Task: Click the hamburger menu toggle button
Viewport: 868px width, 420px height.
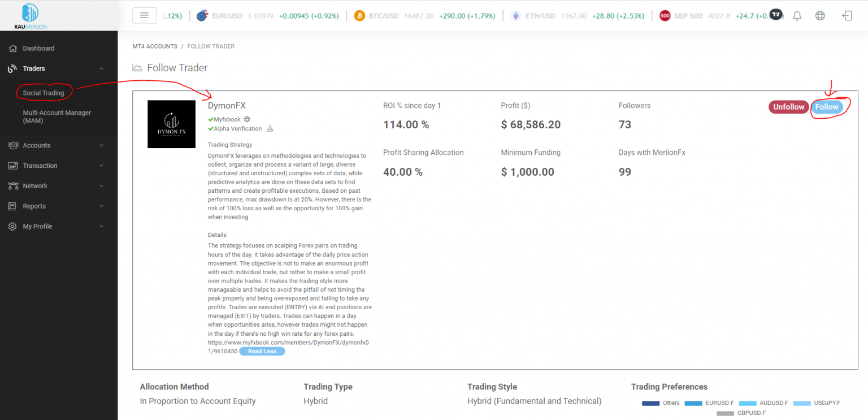Action: coord(144,15)
